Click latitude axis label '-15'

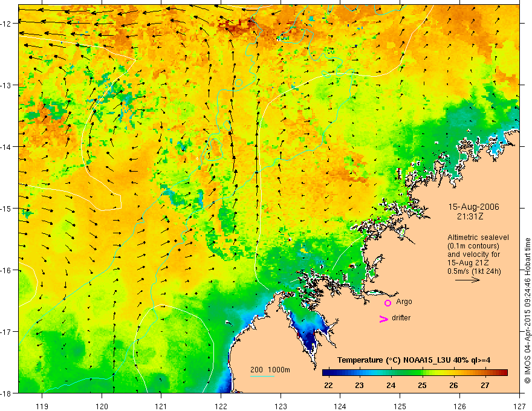pyautogui.click(x=6, y=209)
